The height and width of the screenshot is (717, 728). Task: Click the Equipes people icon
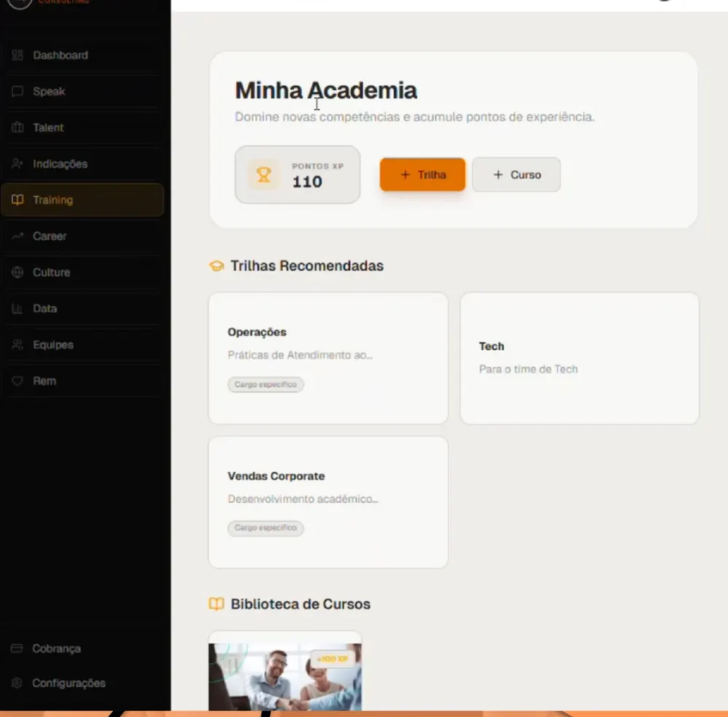pos(17,345)
